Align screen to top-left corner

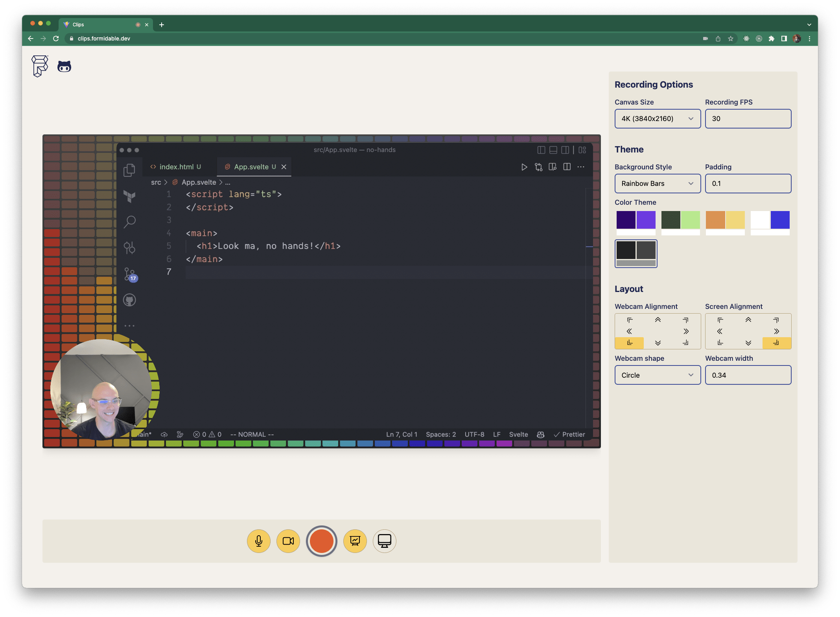click(x=720, y=320)
